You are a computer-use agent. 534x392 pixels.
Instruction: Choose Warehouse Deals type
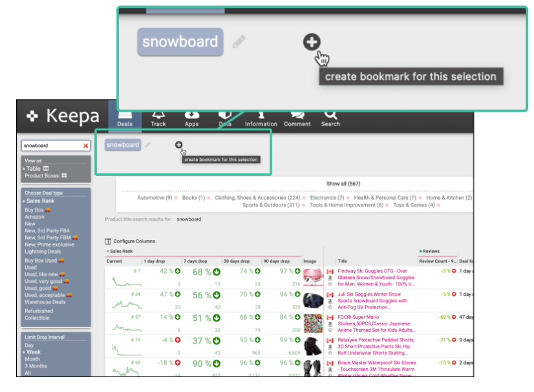(45, 302)
